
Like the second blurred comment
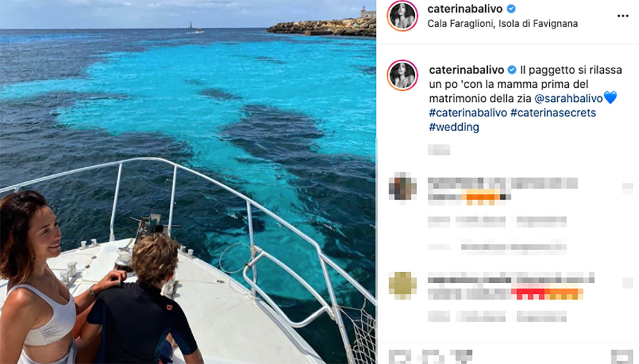click(627, 283)
